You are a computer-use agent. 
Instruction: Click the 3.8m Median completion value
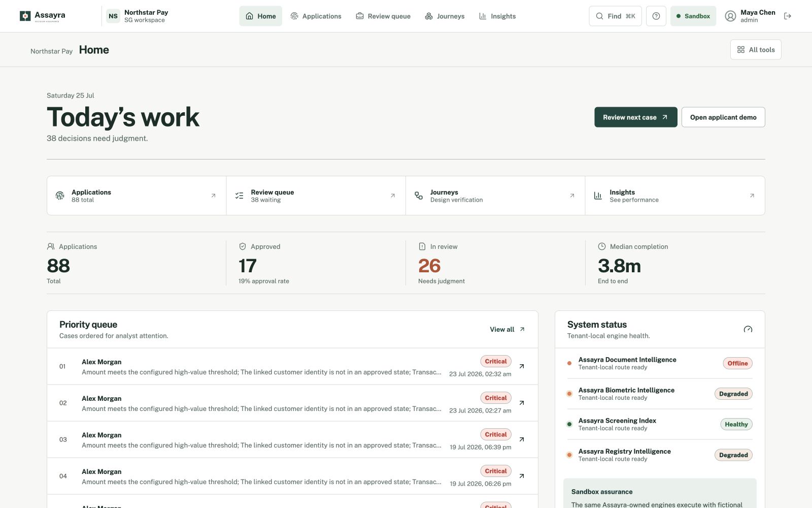click(x=619, y=266)
